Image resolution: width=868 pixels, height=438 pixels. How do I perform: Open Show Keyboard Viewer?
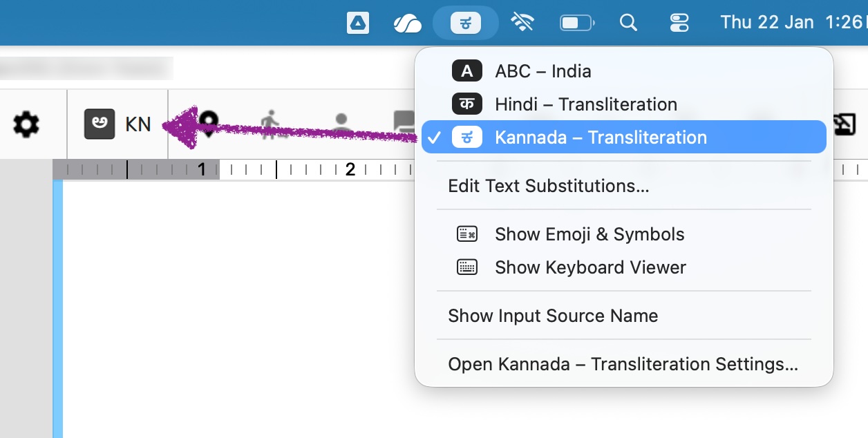pyautogui.click(x=590, y=267)
